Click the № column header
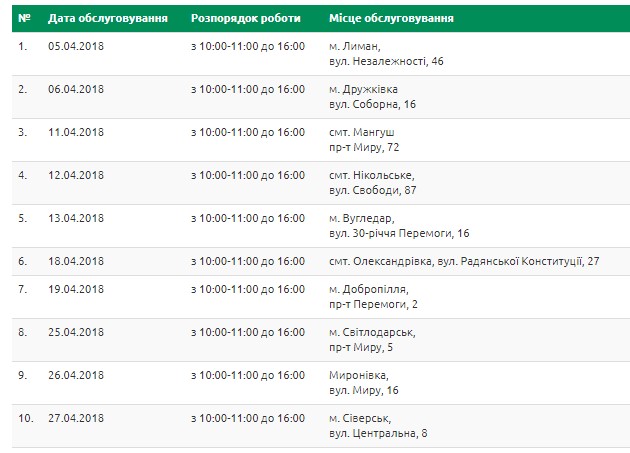Screen dimensions: 630x453 (25, 18)
